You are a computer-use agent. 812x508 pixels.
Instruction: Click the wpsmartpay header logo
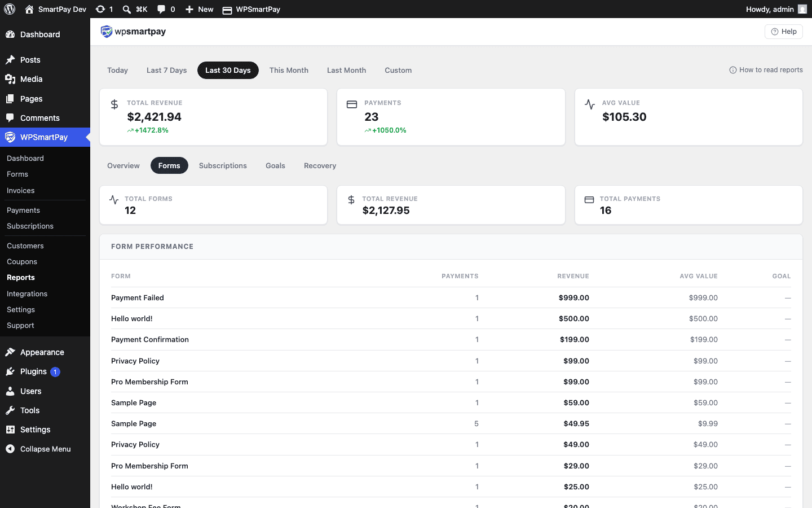click(133, 32)
